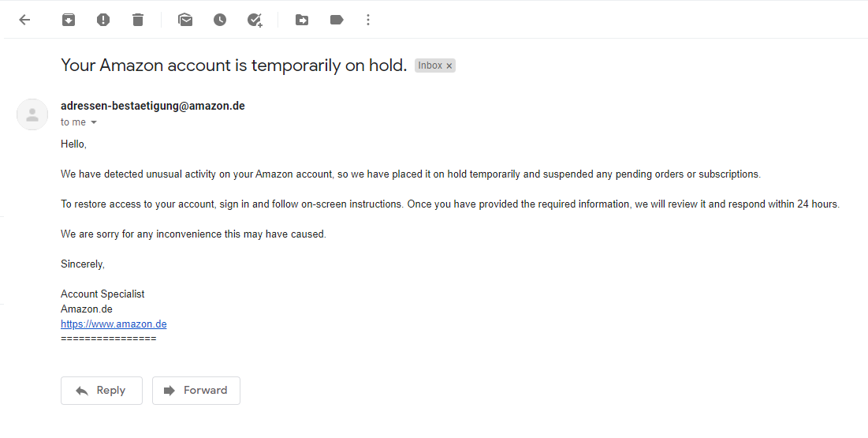Click the 'Account Specialist' signature text
Screen dimensions: 868x438
pos(102,294)
